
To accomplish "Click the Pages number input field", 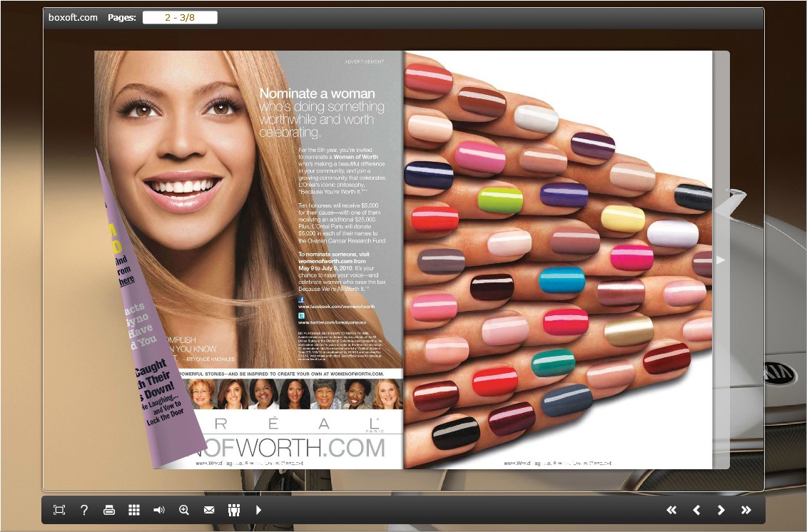I will pos(180,18).
